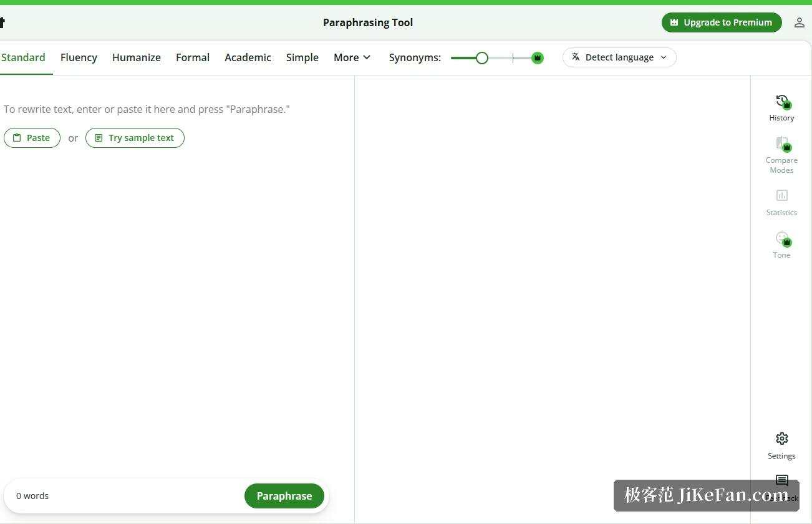Viewport: 812px width, 524px height.
Task: Click the Paraphrasing Tool title
Action: coord(368,22)
